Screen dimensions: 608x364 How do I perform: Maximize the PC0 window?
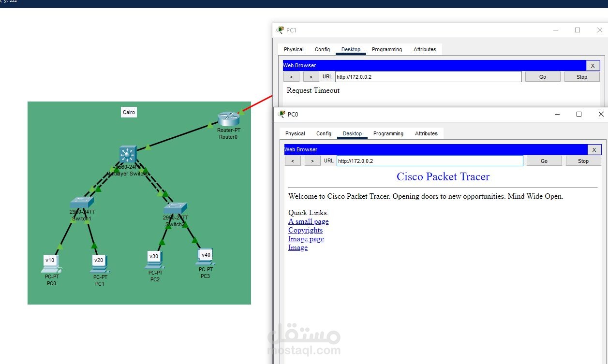point(579,114)
